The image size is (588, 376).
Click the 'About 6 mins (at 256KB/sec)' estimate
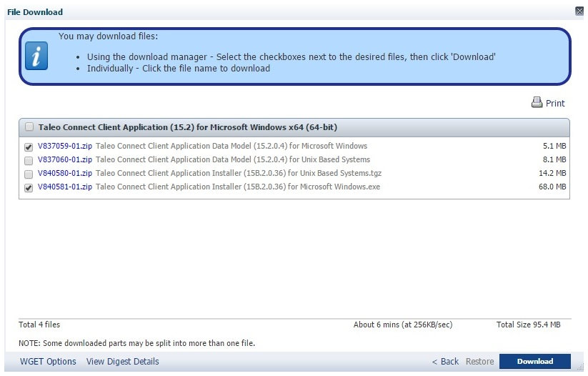click(x=403, y=325)
